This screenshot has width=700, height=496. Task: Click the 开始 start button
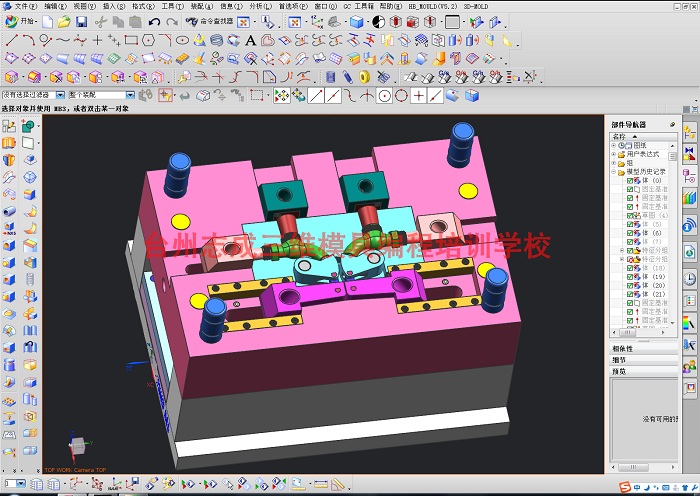(21, 21)
